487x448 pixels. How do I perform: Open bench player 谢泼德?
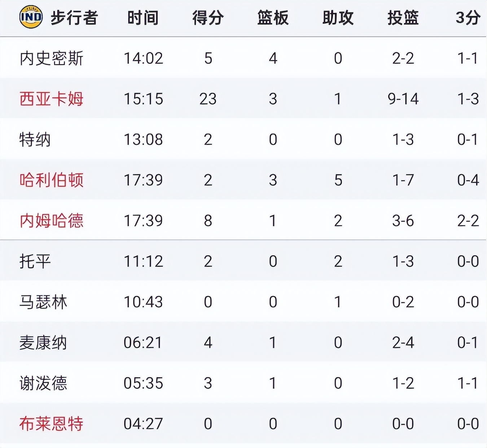[x=43, y=383]
